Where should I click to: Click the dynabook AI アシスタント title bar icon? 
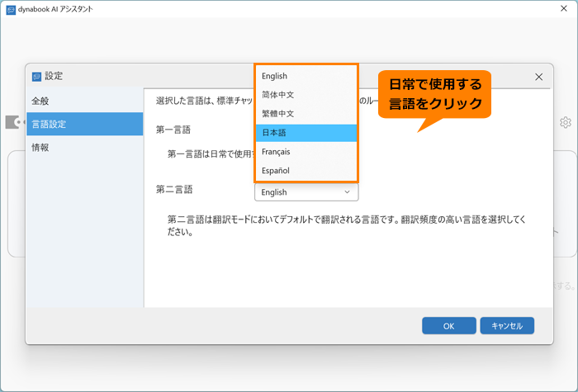tap(11, 9)
